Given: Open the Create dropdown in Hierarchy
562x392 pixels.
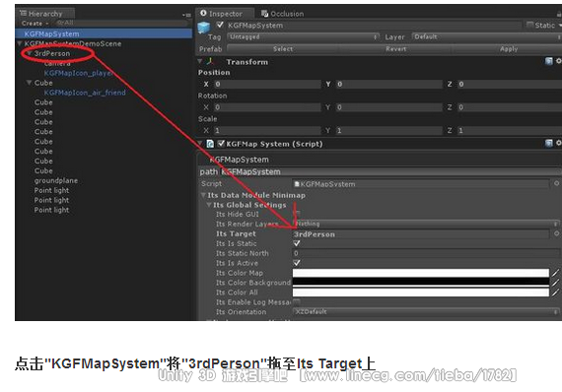Looking at the screenshot, I should 35,24.
